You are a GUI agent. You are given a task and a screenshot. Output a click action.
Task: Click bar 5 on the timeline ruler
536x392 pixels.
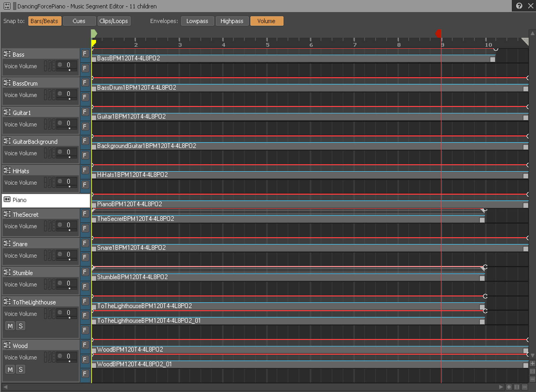267,45
